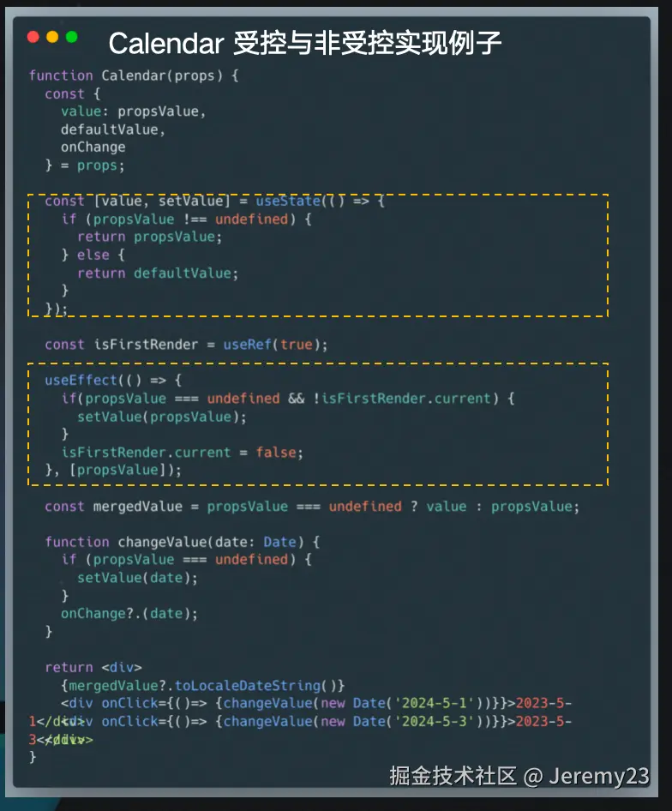Image resolution: width=672 pixels, height=811 pixels.
Task: Click the '} = props;' line
Action: [85, 165]
